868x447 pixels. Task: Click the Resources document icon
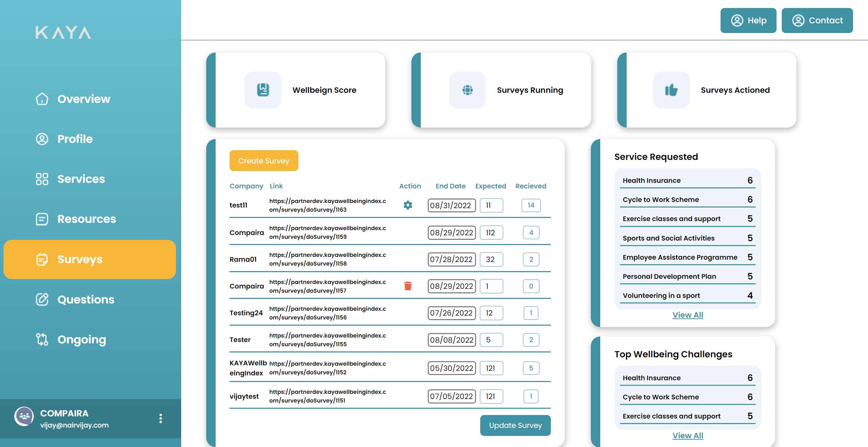(x=42, y=219)
